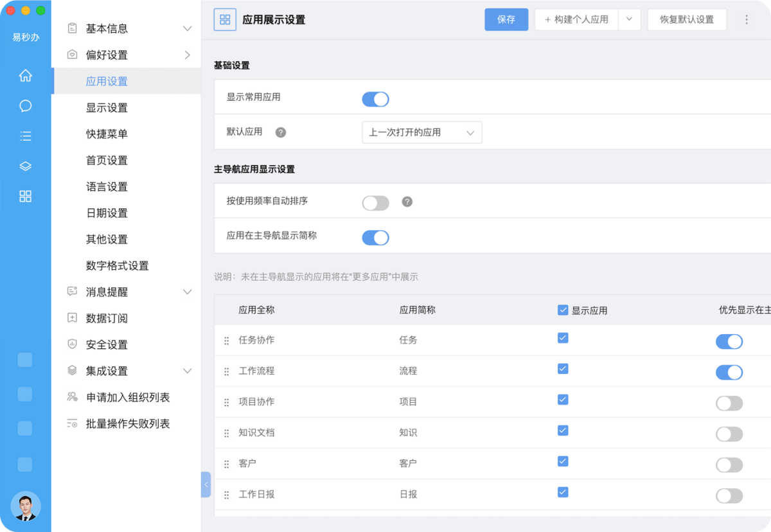Image resolution: width=771 pixels, height=532 pixels.
Task: Click the layers icon in the blue sidebar
Action: [x=25, y=166]
